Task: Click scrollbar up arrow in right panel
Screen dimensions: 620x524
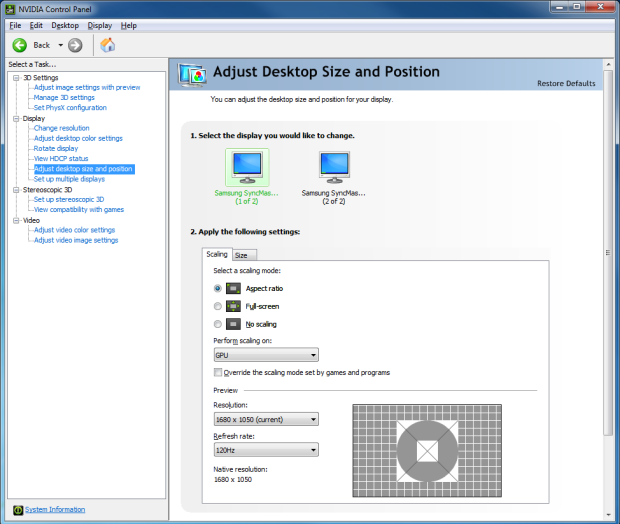Action: pyautogui.click(x=608, y=64)
